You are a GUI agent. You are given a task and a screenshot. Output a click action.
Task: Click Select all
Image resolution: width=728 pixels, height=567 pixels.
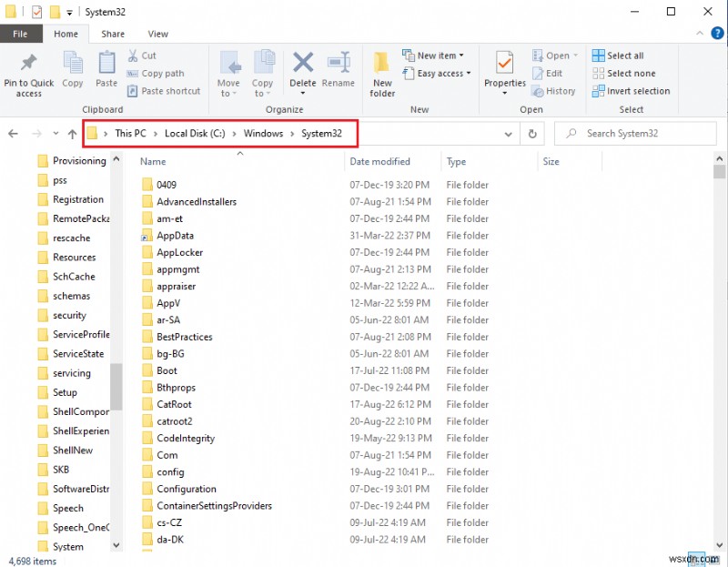(x=618, y=56)
